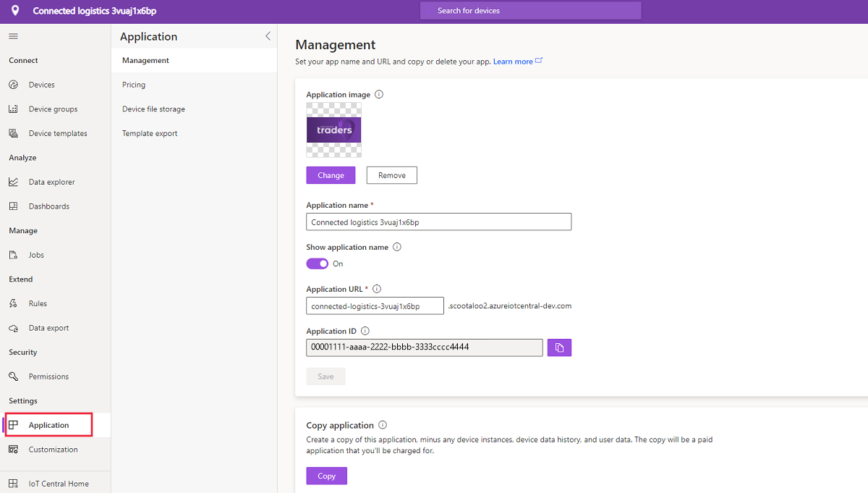This screenshot has width=868, height=493.
Task: Edit the Application name field
Action: pos(439,222)
